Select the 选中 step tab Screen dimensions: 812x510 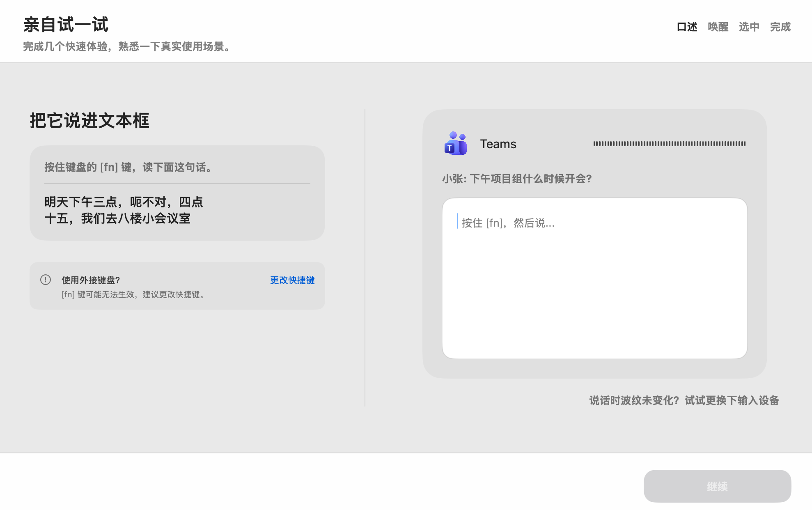pos(749,27)
